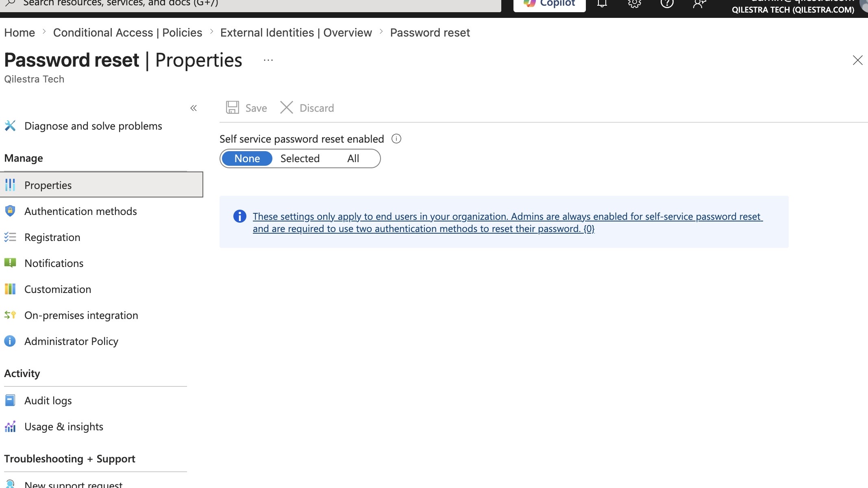Click the Authentication methods shield icon

(x=10, y=211)
